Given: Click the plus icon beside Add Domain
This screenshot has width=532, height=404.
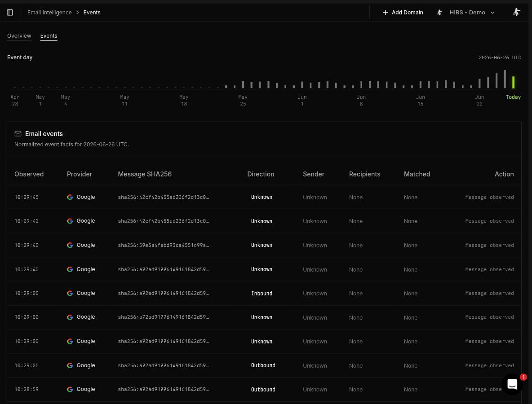Looking at the screenshot, I should 385,13.
